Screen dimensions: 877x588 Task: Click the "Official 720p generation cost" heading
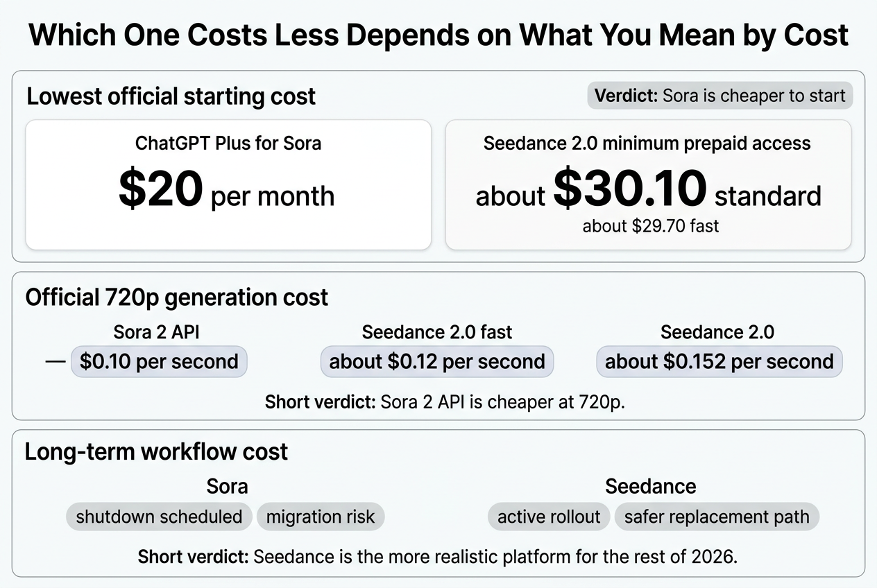click(x=177, y=297)
